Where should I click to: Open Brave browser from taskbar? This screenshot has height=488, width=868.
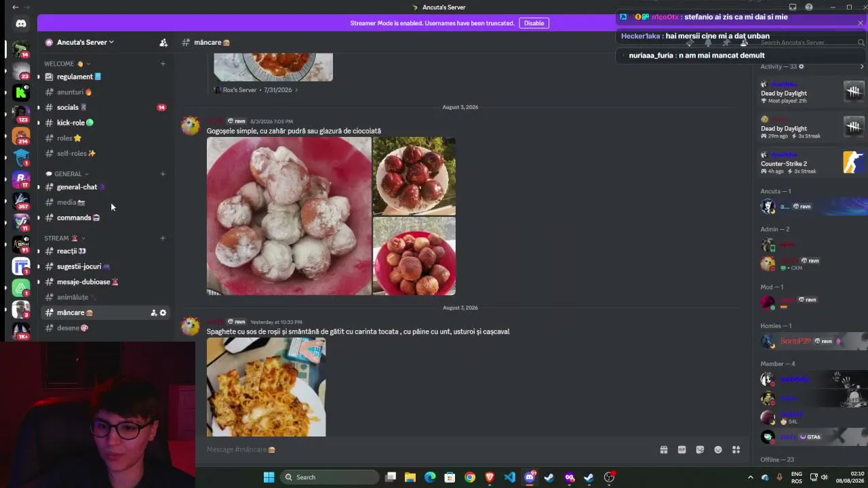point(490,477)
